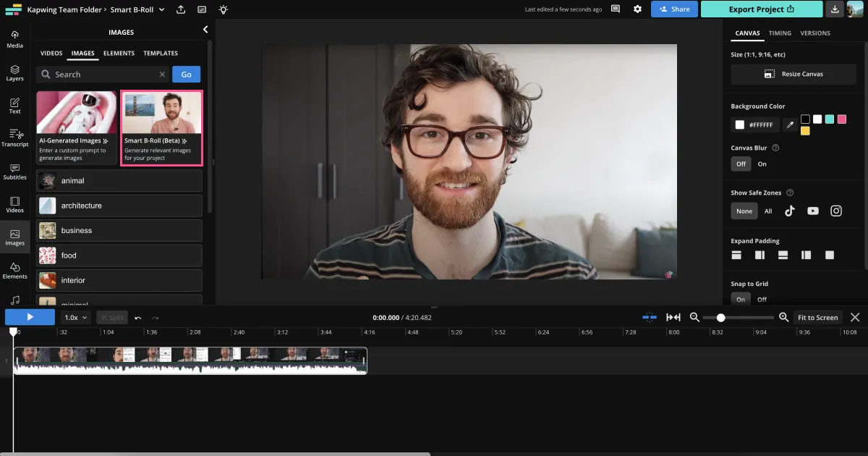Screen dimensions: 868x456
Task: Switch to the Timing tab
Action: [780, 33]
